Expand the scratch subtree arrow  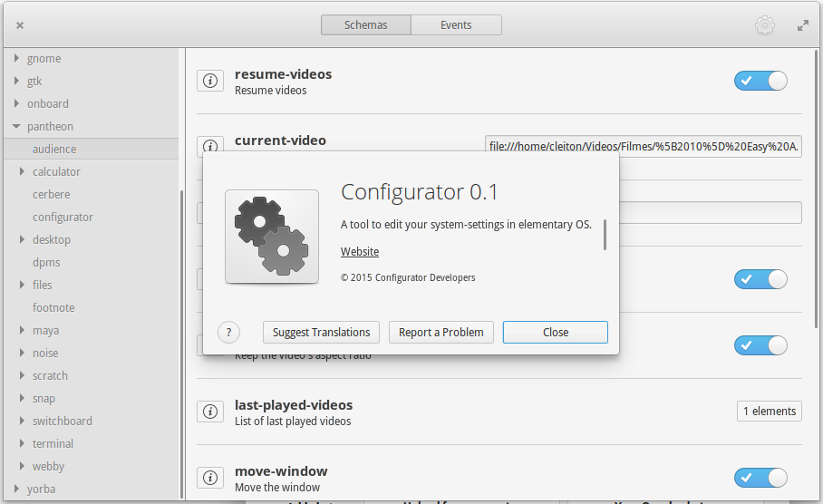coord(22,375)
